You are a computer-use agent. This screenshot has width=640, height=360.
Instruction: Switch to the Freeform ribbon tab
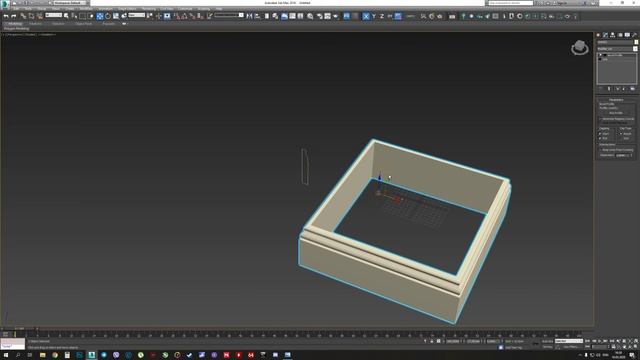click(x=35, y=24)
